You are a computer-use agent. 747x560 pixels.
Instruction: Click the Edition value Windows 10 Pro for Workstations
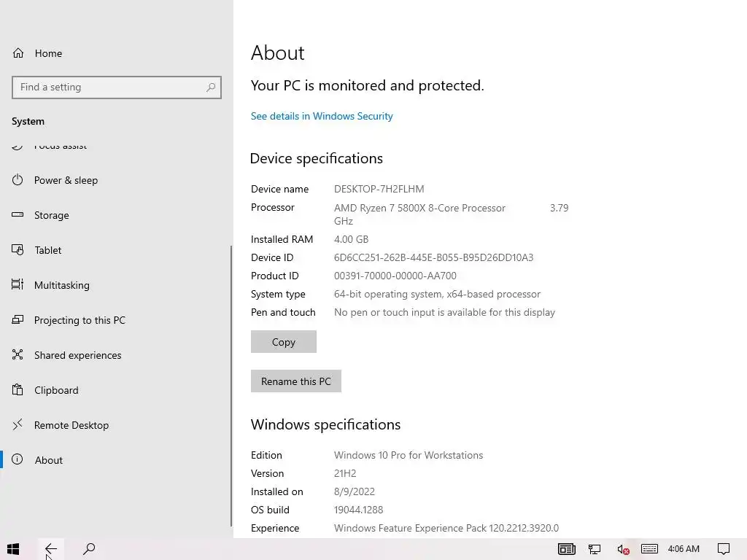[x=409, y=455]
